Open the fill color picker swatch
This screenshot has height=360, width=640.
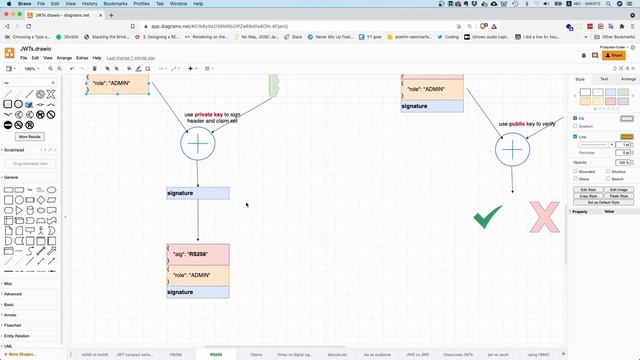pyautogui.click(x=627, y=118)
